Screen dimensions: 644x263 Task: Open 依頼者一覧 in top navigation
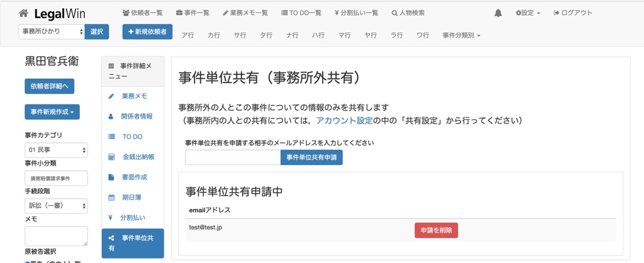coord(142,13)
